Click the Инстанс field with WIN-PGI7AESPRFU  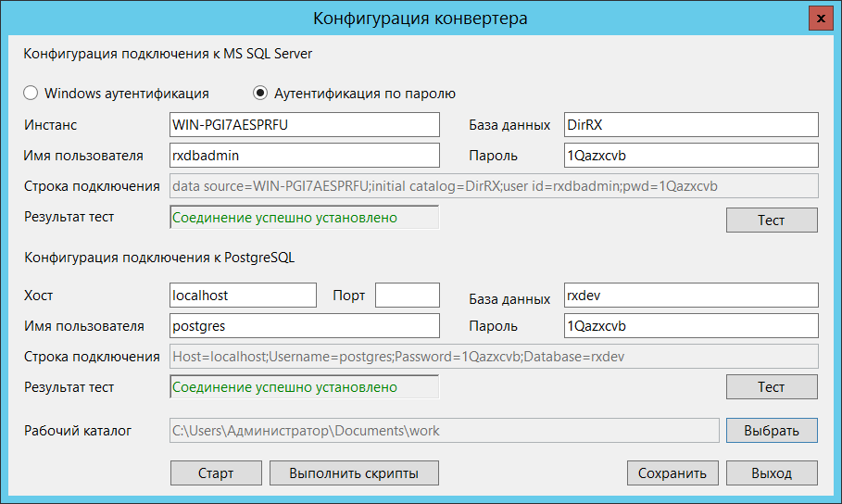[x=305, y=125]
